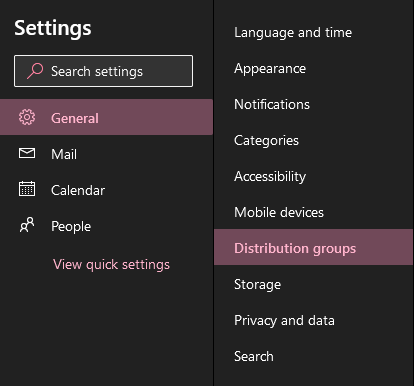
Task: Open the Mail settings category
Action: click(106, 153)
